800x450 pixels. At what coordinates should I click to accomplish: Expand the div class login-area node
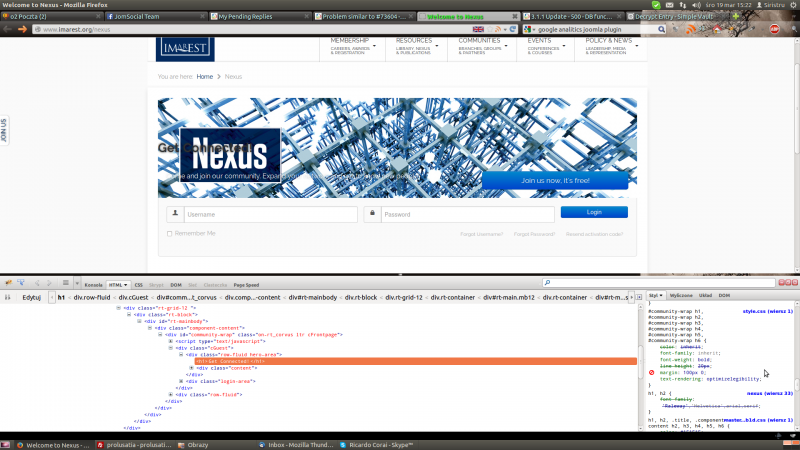[181, 381]
